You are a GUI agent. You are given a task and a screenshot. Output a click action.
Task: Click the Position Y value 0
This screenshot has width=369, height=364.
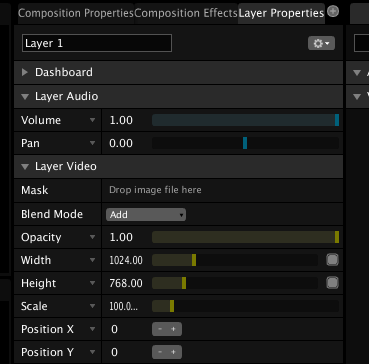pyautogui.click(x=114, y=352)
